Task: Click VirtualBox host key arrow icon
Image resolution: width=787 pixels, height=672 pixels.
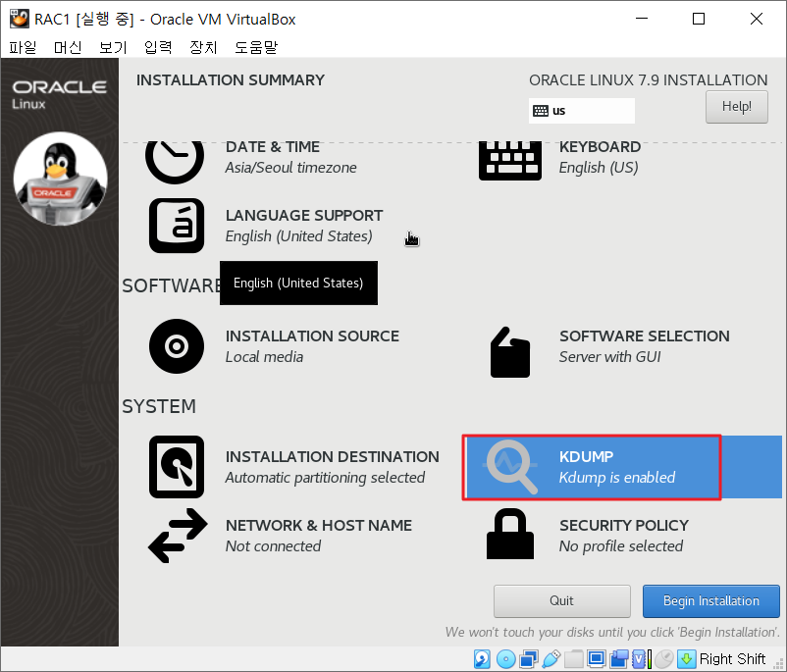Action: [687, 659]
